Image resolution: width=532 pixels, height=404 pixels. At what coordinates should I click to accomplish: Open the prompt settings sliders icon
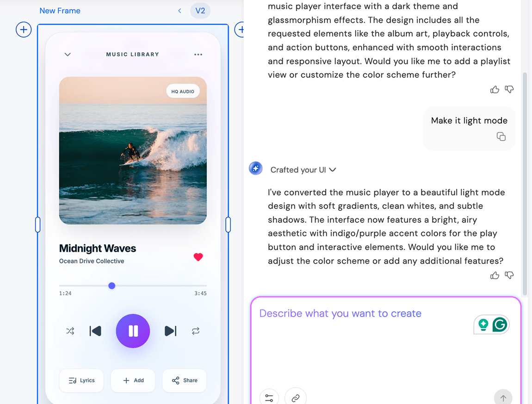coord(269,398)
